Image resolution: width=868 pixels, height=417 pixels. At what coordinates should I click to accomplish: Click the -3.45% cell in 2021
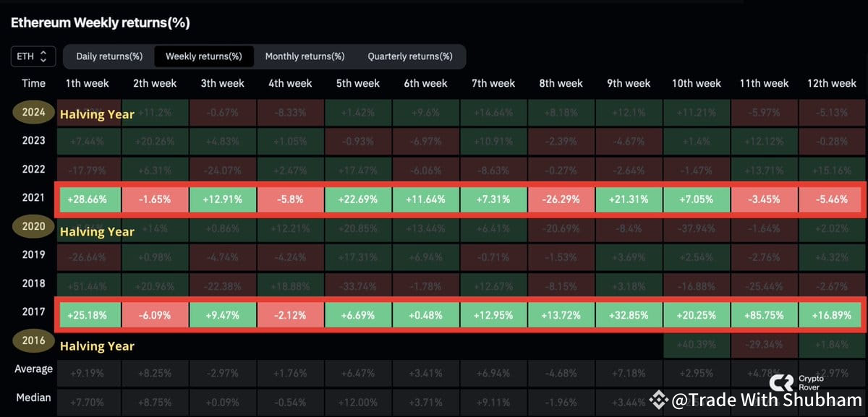(x=765, y=199)
